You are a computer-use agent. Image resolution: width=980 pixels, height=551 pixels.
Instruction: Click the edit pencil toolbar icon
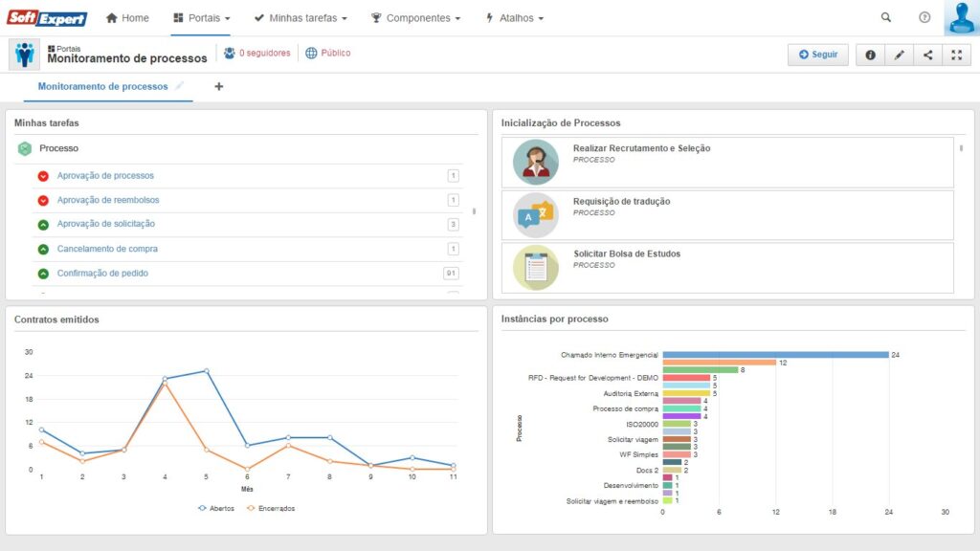pyautogui.click(x=899, y=55)
